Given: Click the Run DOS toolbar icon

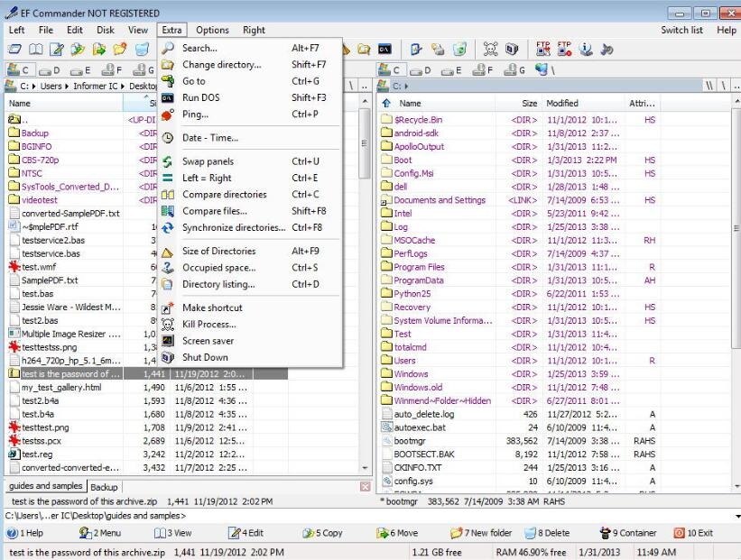Looking at the screenshot, I should pos(384,49).
